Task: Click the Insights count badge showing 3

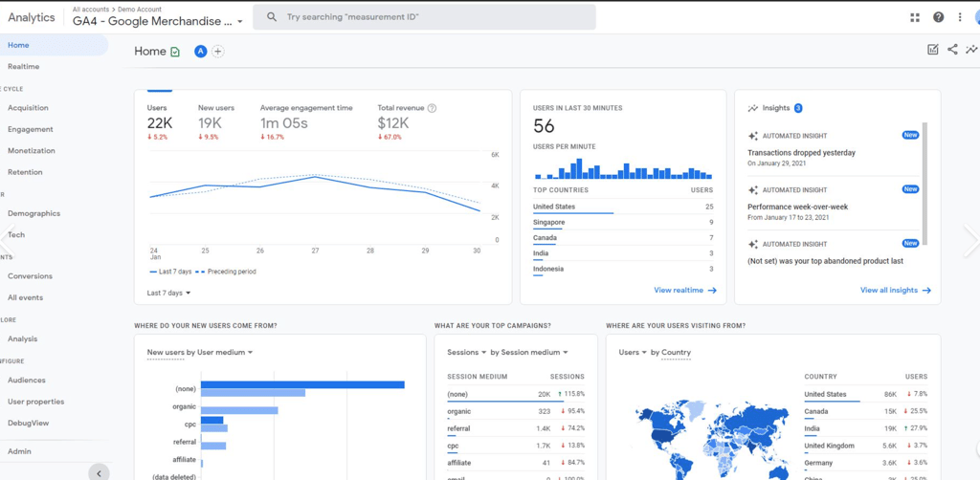Action: [x=798, y=108]
